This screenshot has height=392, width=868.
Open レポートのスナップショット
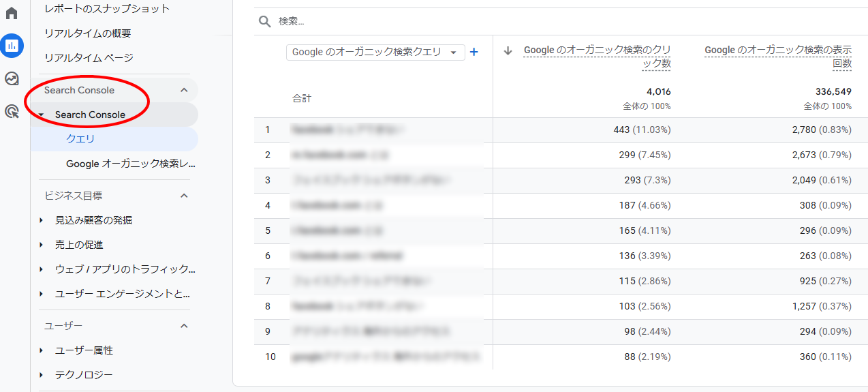[107, 9]
